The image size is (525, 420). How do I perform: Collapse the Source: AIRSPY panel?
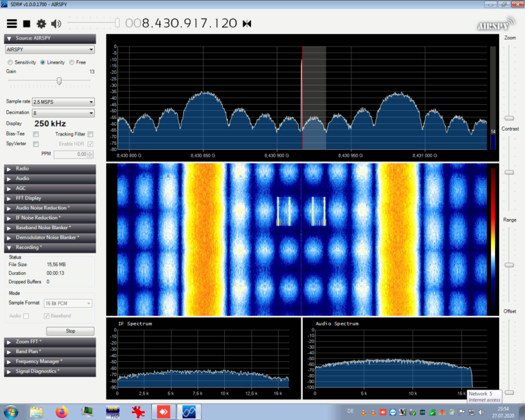tap(50, 38)
